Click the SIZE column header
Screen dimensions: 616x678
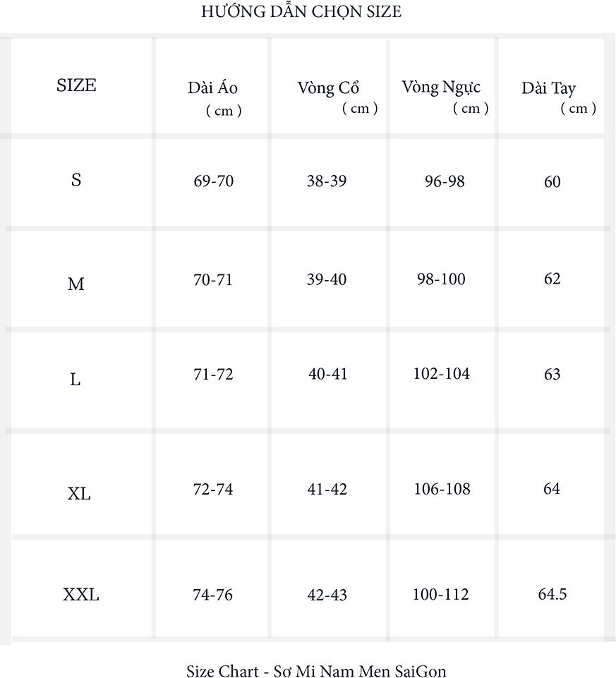pyautogui.click(x=76, y=85)
